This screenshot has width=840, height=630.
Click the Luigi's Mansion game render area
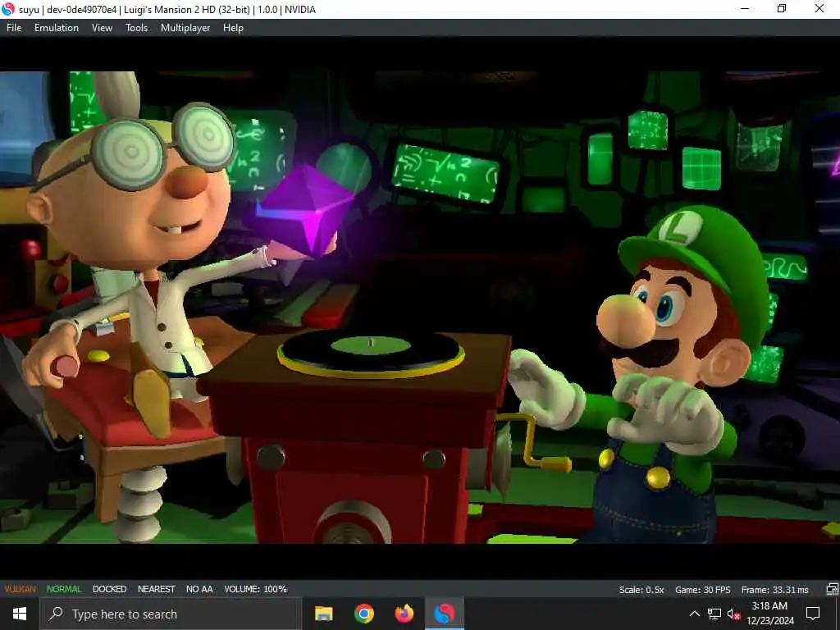[420, 308]
